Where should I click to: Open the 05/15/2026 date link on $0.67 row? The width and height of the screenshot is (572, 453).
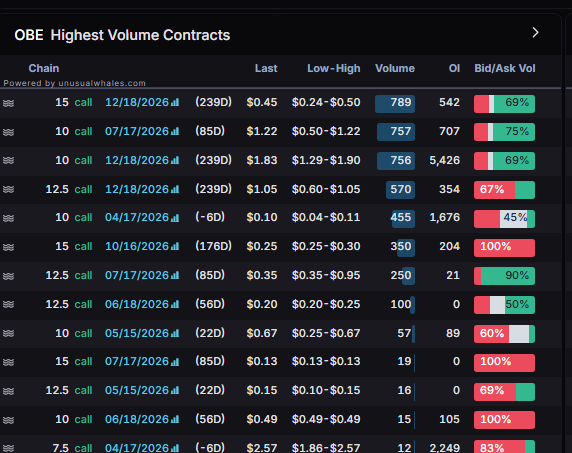pos(137,333)
